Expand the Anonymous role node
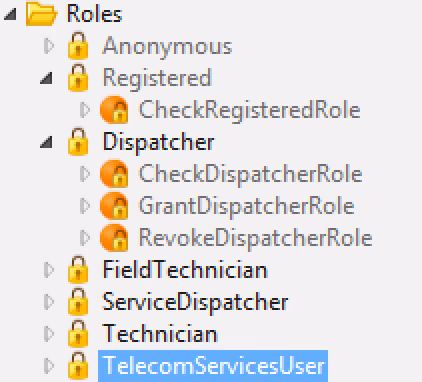The image size is (422, 382). tap(49, 46)
